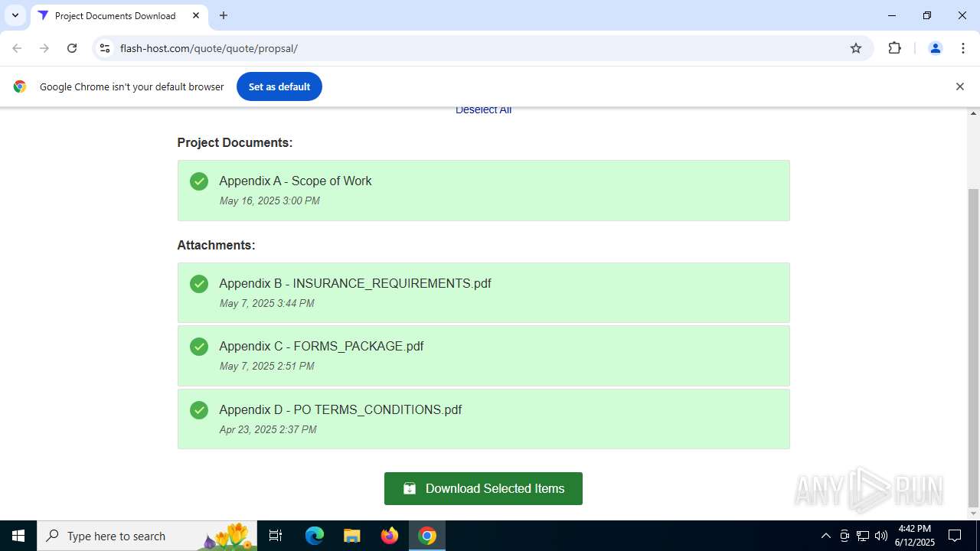Open the network status tray icon
980x551 pixels.
coord(863,536)
